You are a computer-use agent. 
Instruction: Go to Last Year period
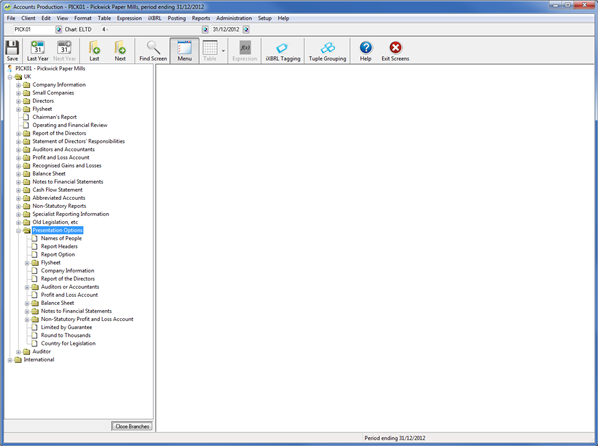(37, 51)
